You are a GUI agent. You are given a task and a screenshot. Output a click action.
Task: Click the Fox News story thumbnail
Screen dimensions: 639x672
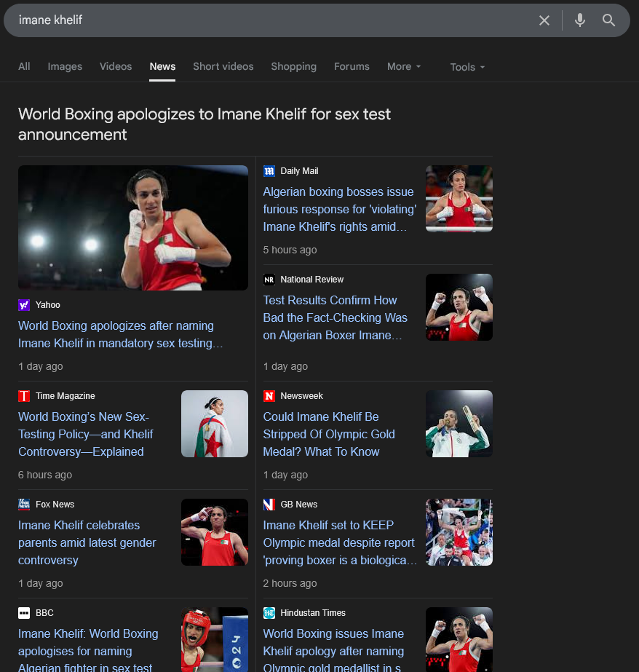click(x=215, y=532)
